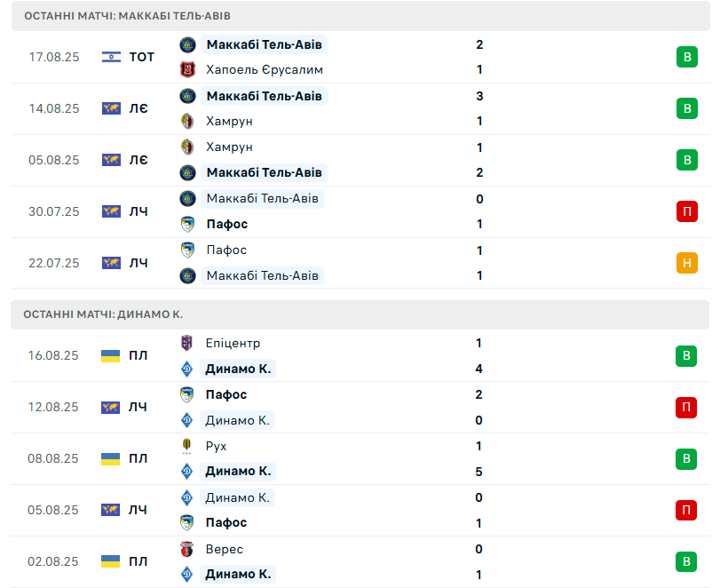
Task: Click the "Останні матчі: Динамо К." header
Action: point(104,314)
